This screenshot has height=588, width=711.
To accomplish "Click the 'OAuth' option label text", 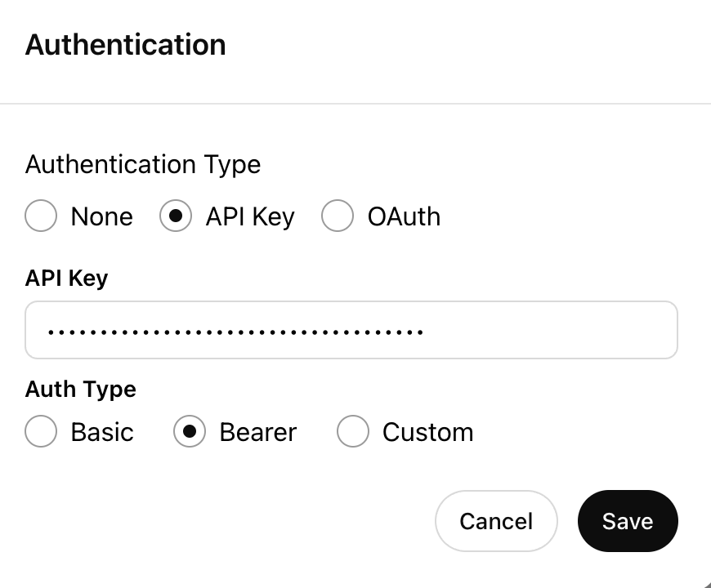I will click(404, 216).
